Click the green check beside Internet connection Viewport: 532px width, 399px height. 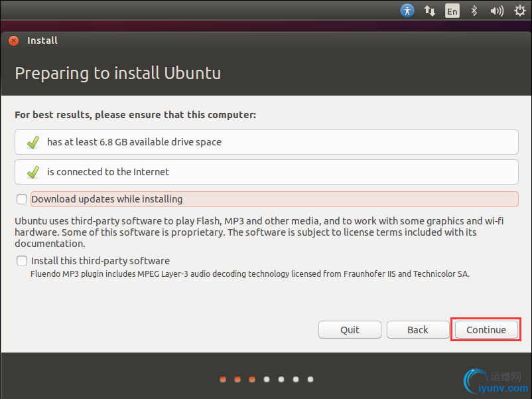pyautogui.click(x=33, y=172)
